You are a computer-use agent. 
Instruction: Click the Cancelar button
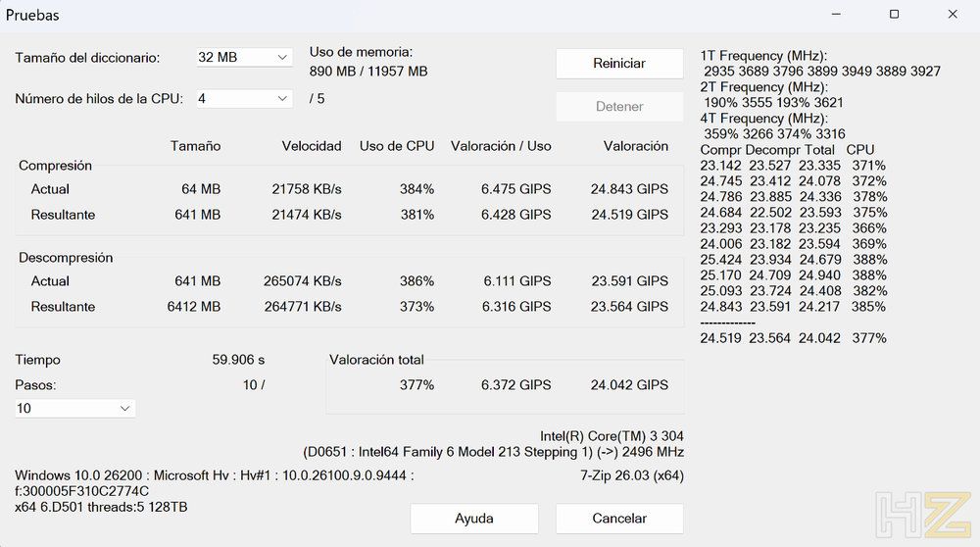click(x=619, y=519)
